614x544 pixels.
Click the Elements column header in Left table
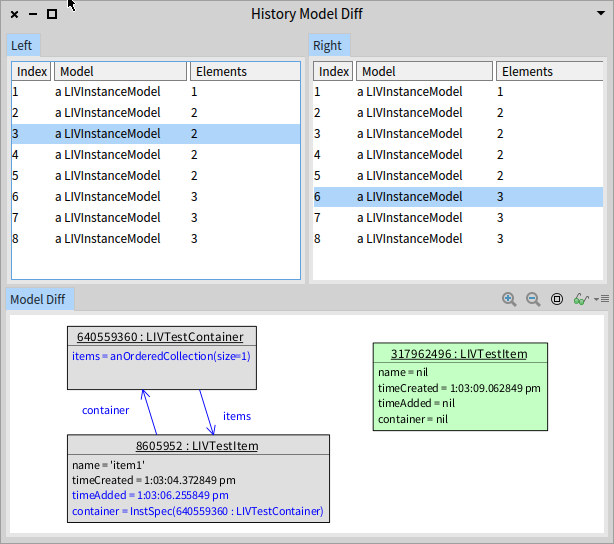tap(245, 71)
